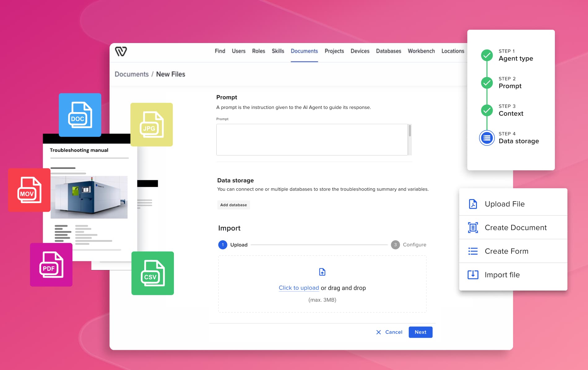Image resolution: width=588 pixels, height=370 pixels.
Task: Click the red MOV file icon
Action: [29, 190]
